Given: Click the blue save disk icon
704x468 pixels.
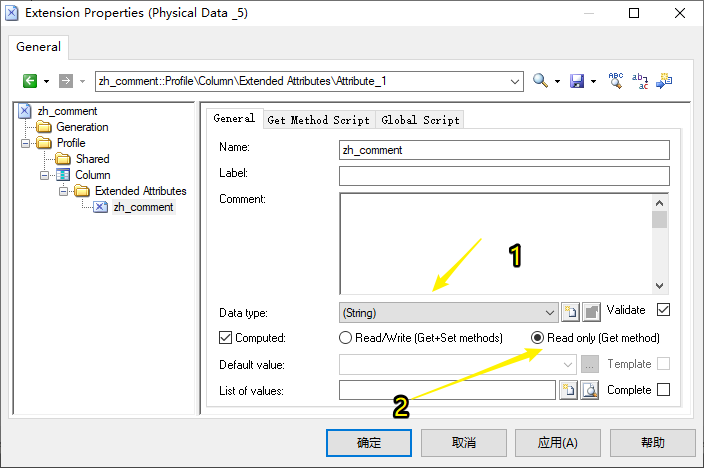Looking at the screenshot, I should point(576,81).
